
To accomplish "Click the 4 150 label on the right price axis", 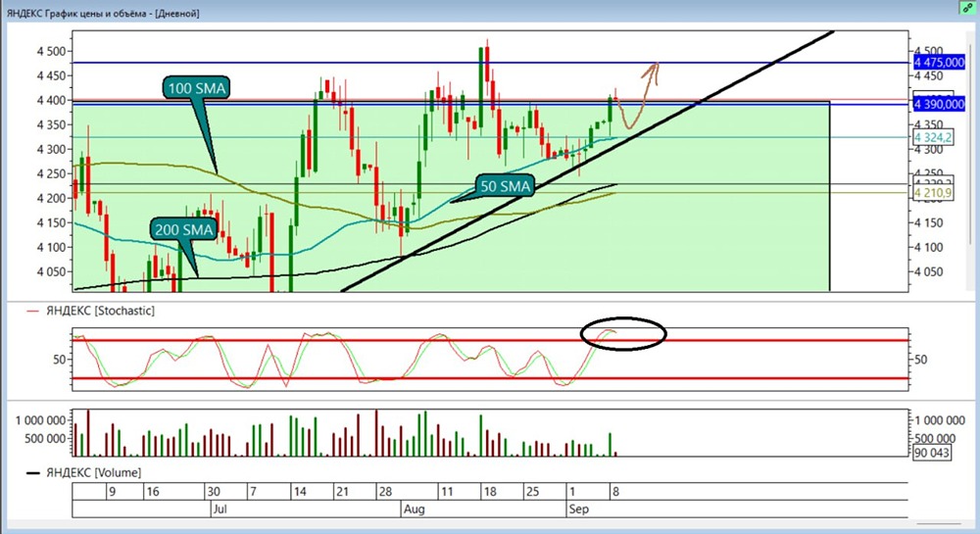I will click(x=928, y=222).
